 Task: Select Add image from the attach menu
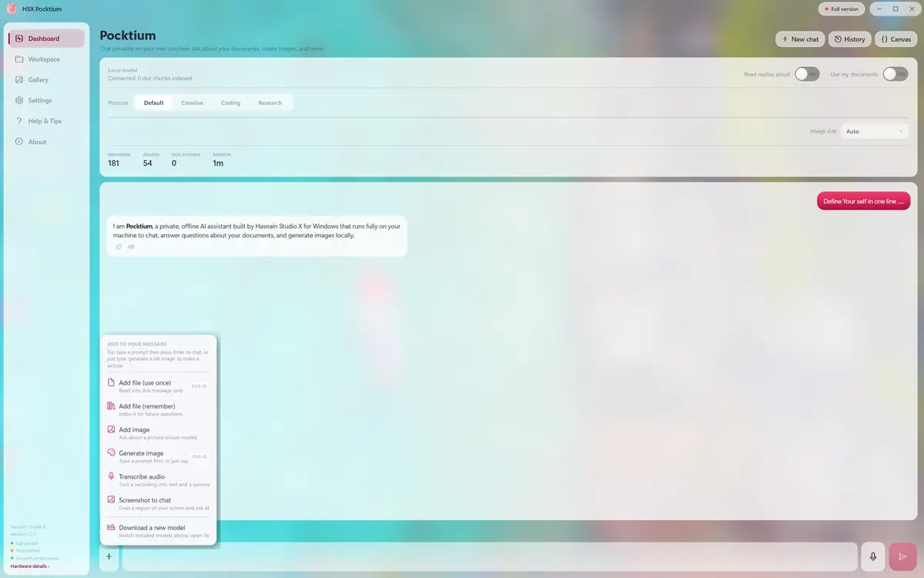[x=158, y=433]
